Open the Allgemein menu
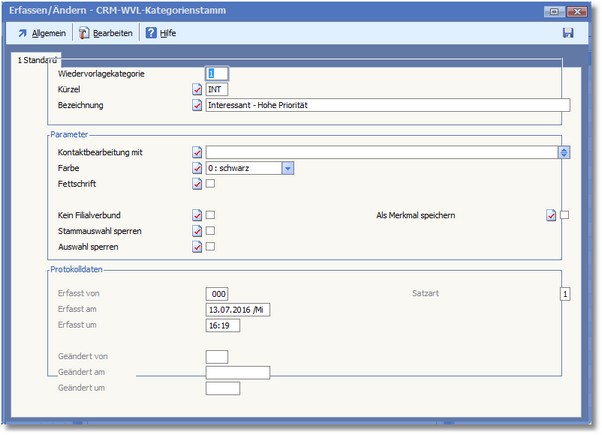Viewport: 602px width, 435px height. 41,33
